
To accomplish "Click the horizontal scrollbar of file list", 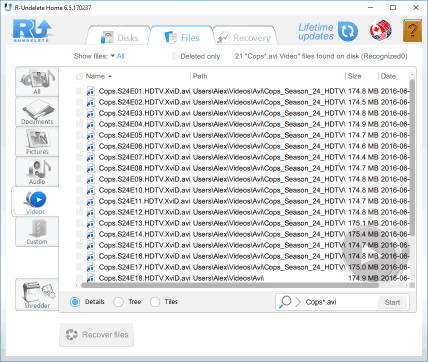I will click(x=230, y=285).
